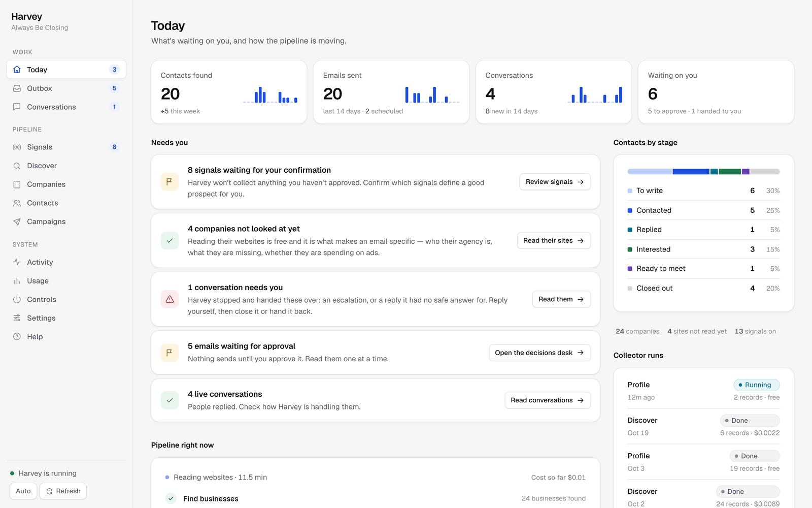This screenshot has height=508, width=812.
Task: Click the Refresh button
Action: pyautogui.click(x=63, y=491)
